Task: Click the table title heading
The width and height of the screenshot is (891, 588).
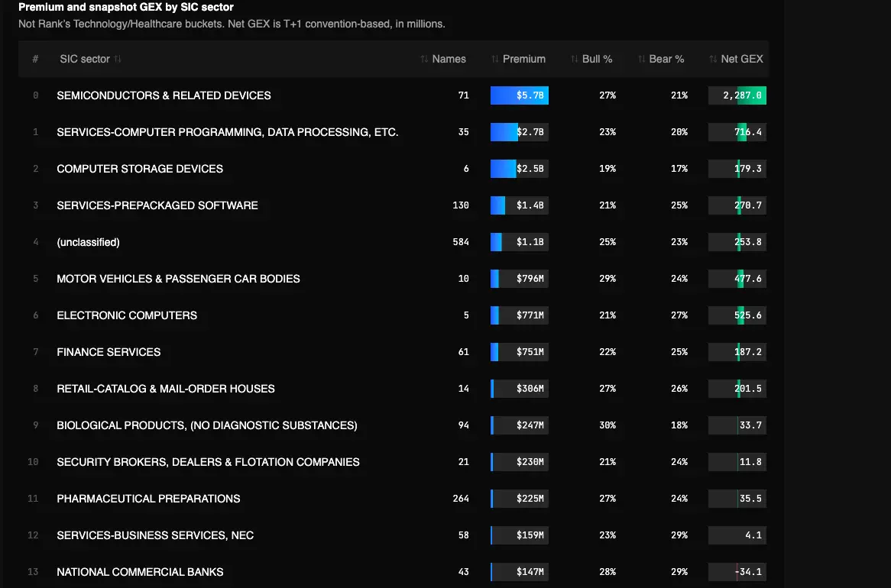Action: (126, 8)
